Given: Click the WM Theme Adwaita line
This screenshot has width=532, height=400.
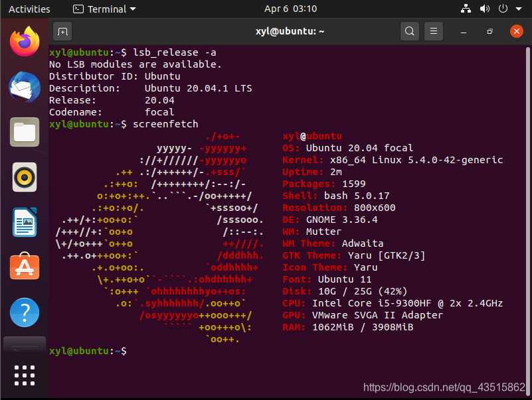Looking at the screenshot, I should (x=333, y=243).
